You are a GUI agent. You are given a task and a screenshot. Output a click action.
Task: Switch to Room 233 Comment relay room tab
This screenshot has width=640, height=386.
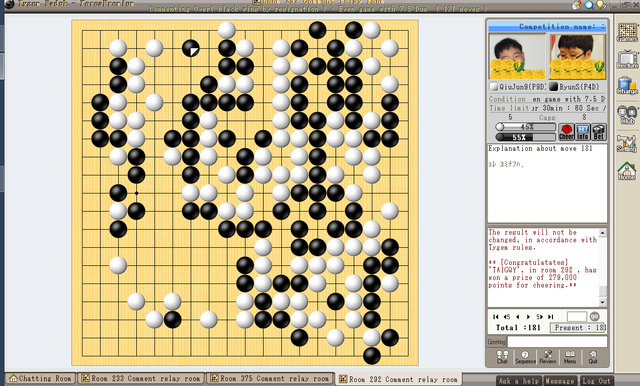[141, 378]
